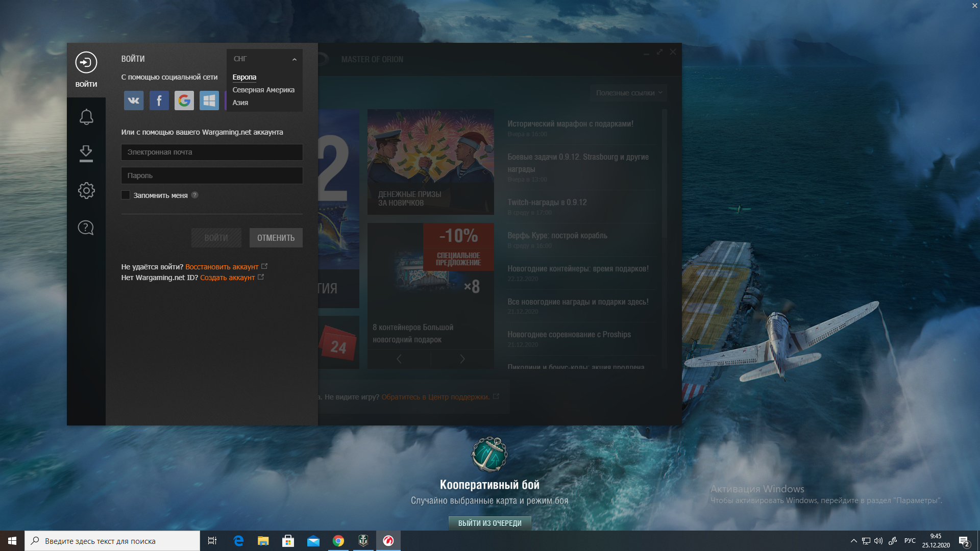Open the notifications bell in sidebar
Viewport: 980px width, 551px height.
[x=86, y=117]
